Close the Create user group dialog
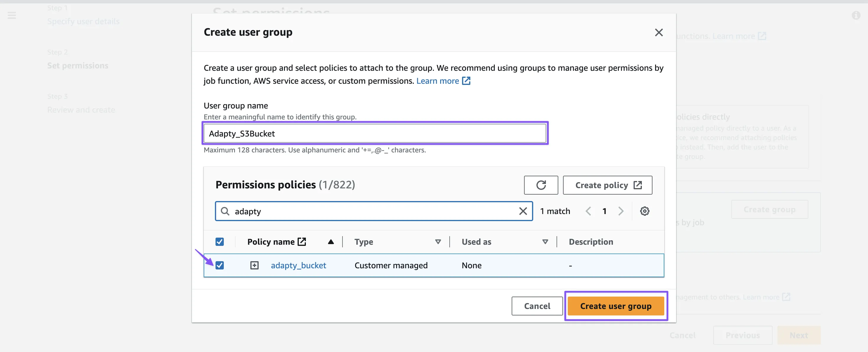 point(658,32)
